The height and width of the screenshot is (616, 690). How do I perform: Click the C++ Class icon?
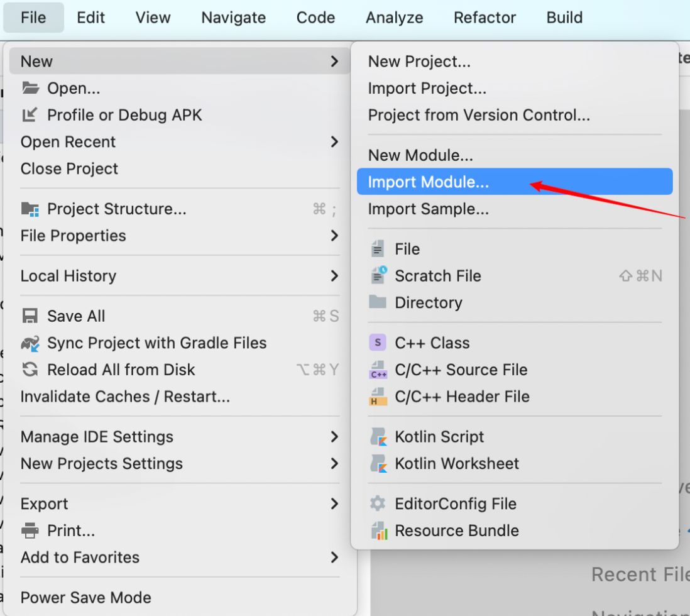tap(378, 343)
